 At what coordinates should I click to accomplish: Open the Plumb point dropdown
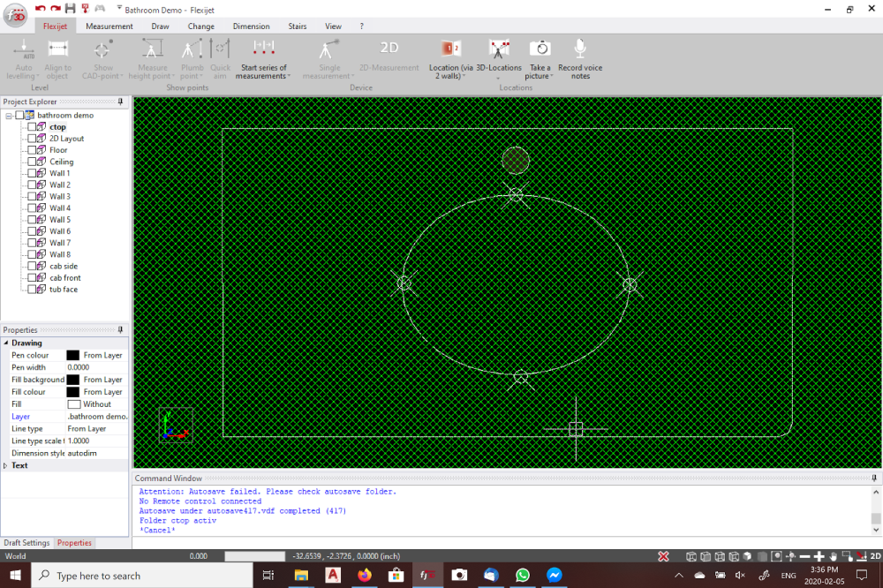pos(201,77)
